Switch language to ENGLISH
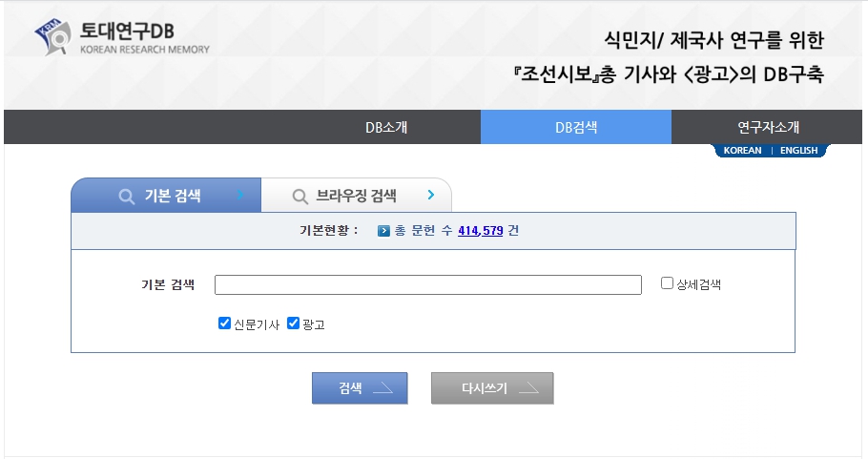 pyautogui.click(x=798, y=151)
